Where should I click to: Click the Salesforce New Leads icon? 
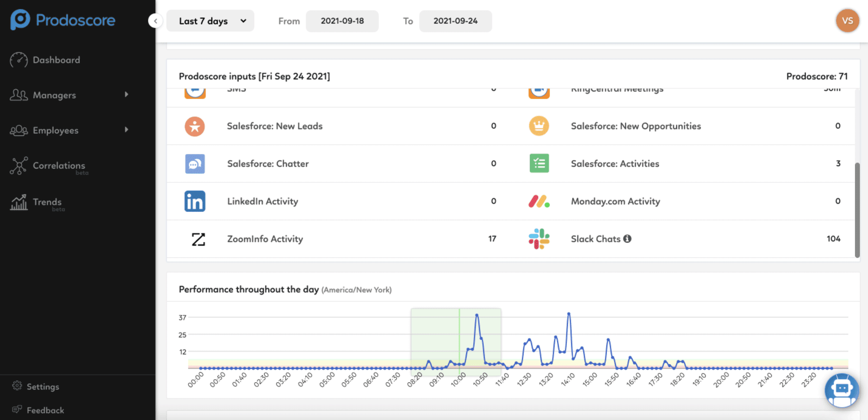pyautogui.click(x=195, y=126)
